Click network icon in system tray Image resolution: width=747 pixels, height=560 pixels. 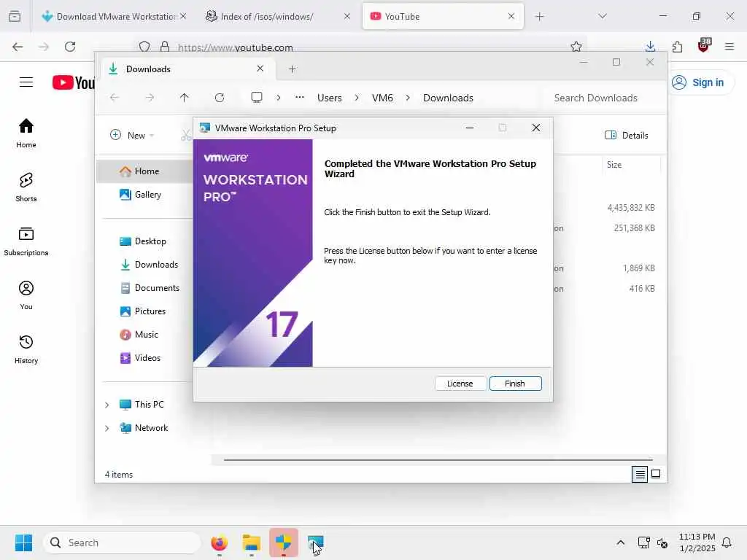[643, 542]
